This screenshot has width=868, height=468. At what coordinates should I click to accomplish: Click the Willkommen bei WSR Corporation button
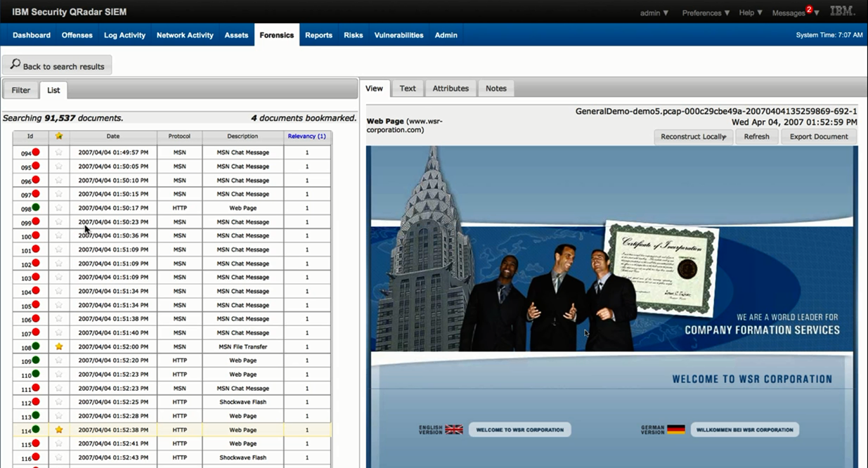(x=745, y=429)
